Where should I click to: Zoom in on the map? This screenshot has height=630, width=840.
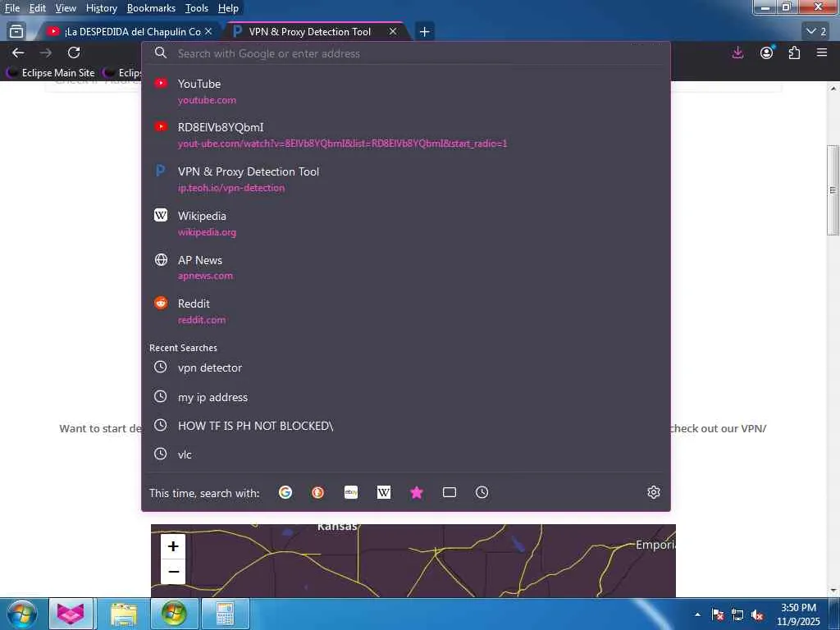tap(173, 546)
